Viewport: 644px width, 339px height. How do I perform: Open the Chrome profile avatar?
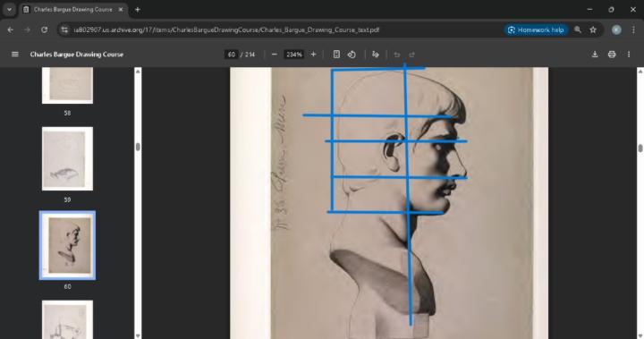click(616, 30)
